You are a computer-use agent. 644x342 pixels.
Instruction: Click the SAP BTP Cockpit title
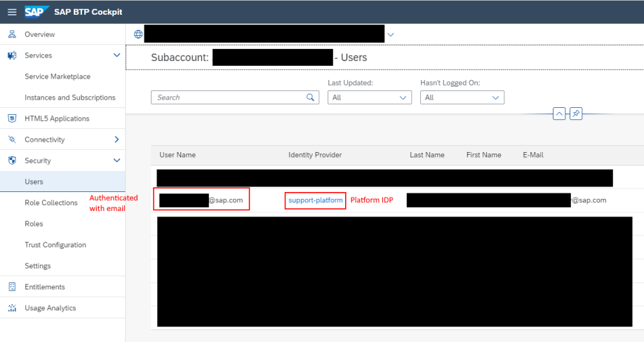click(88, 12)
